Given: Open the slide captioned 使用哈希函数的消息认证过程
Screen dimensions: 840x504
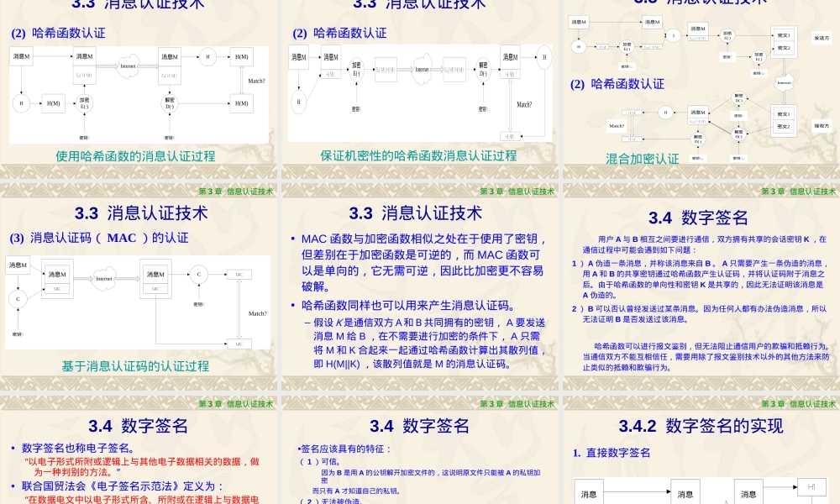Looking at the screenshot, I should coord(139,88).
